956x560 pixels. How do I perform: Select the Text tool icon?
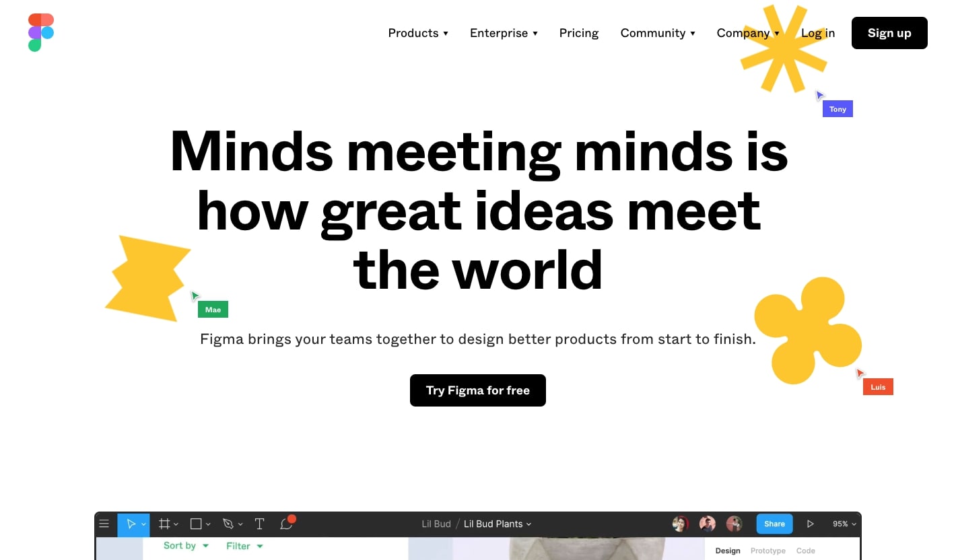pos(260,524)
